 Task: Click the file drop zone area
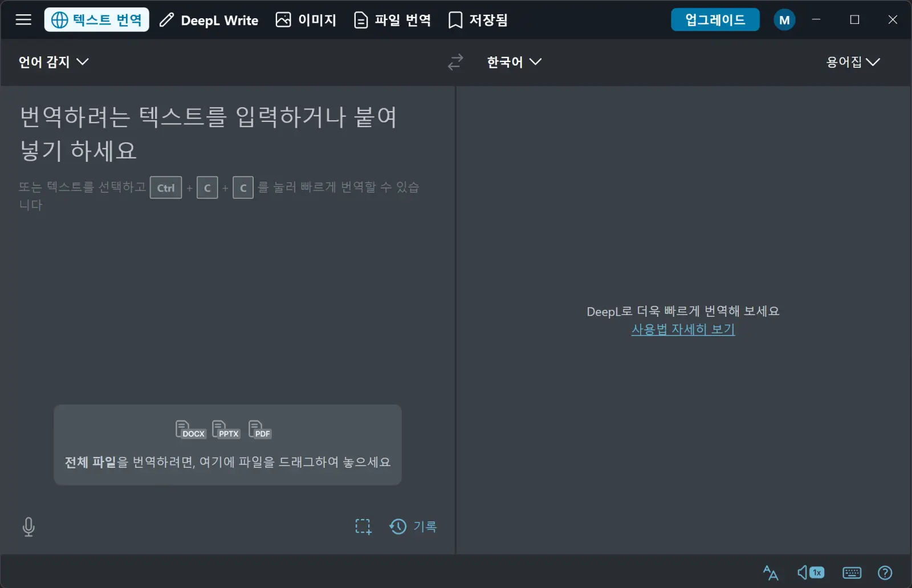[227, 445]
